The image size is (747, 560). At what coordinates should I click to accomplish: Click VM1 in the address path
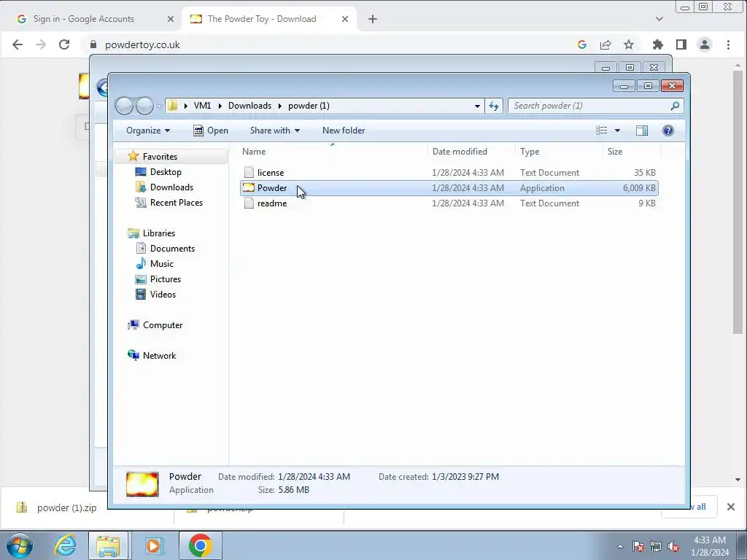pyautogui.click(x=203, y=106)
